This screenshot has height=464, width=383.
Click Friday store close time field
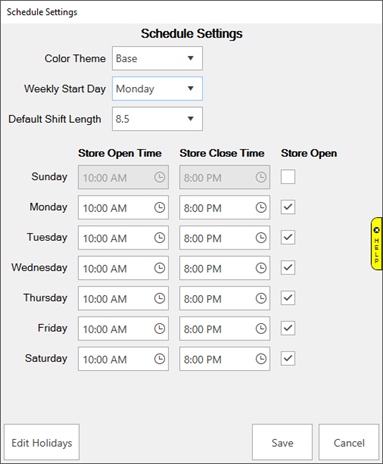click(225, 329)
